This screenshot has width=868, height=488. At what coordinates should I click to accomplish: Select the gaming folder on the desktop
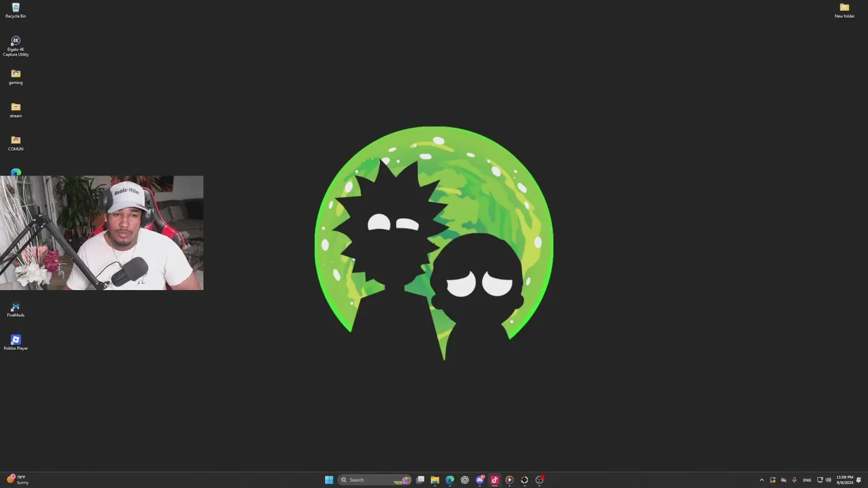coord(16,77)
